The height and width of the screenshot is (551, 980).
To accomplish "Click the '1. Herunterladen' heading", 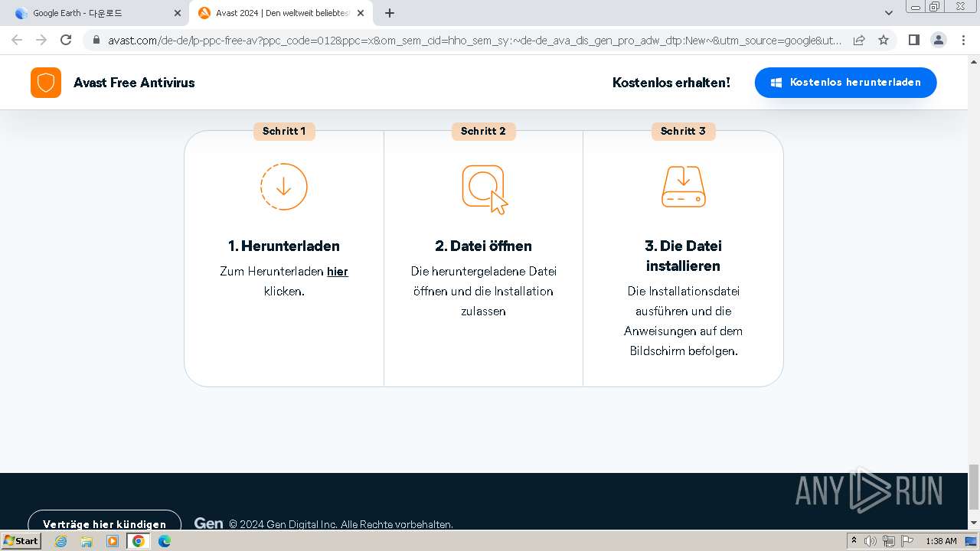I will click(284, 246).
